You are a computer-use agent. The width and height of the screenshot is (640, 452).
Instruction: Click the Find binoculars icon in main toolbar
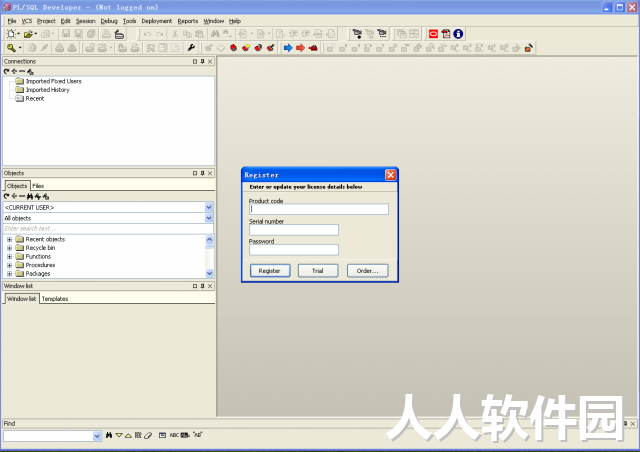215,34
